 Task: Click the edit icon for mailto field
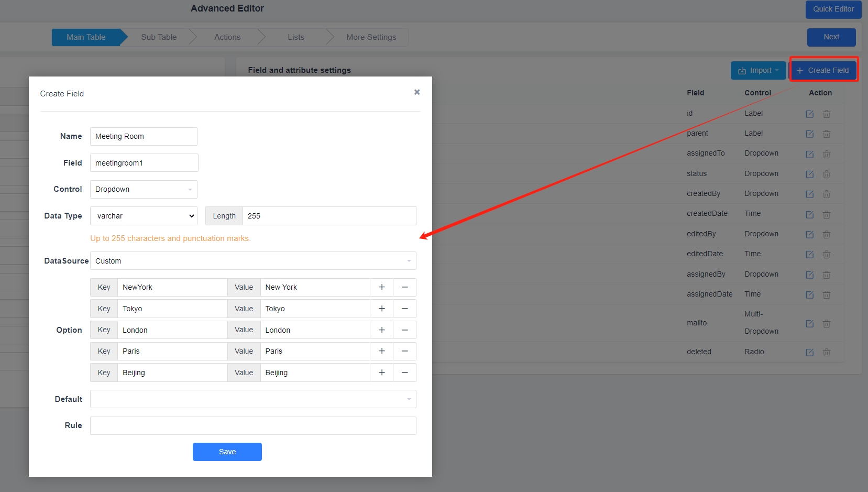[809, 323]
